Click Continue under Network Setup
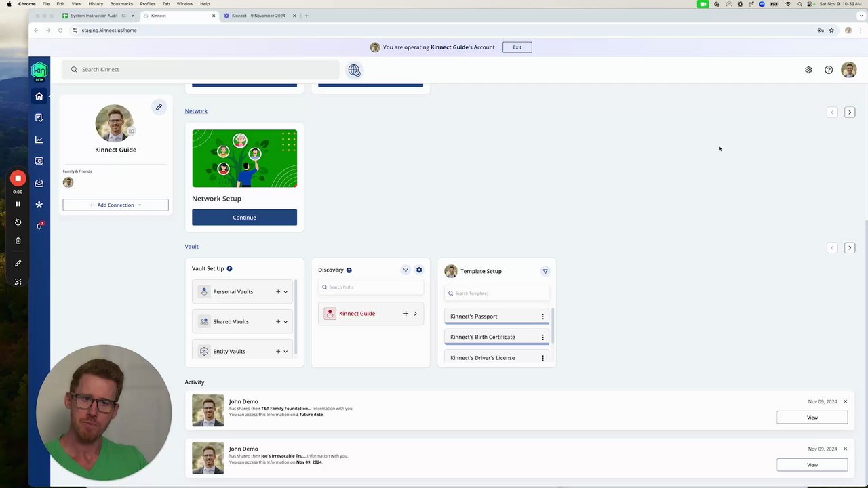 click(x=244, y=218)
